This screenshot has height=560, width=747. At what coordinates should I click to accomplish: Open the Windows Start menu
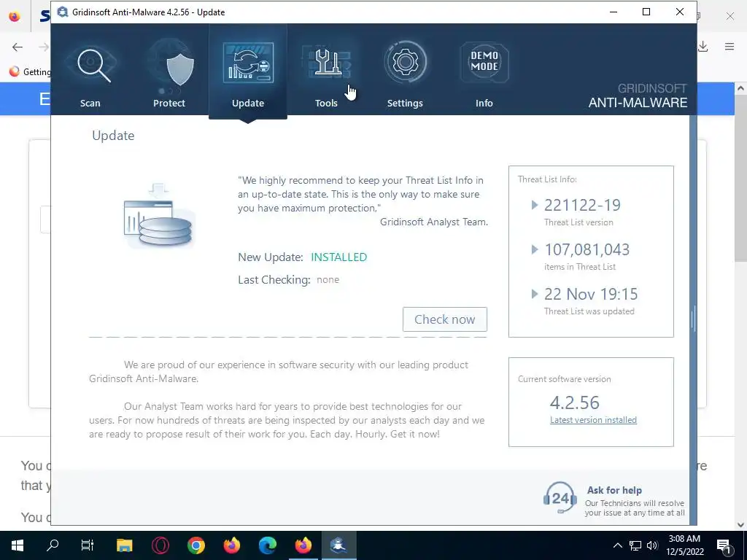click(18, 545)
